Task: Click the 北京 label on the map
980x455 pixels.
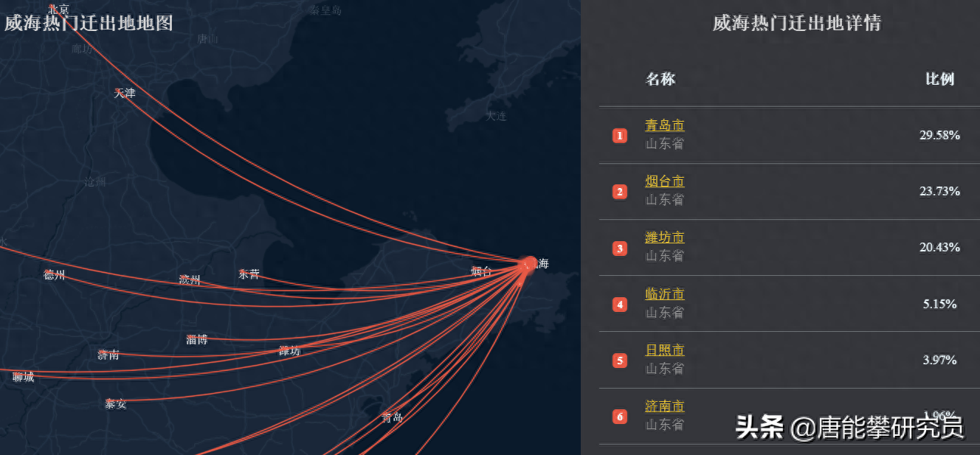Action: coord(58,10)
